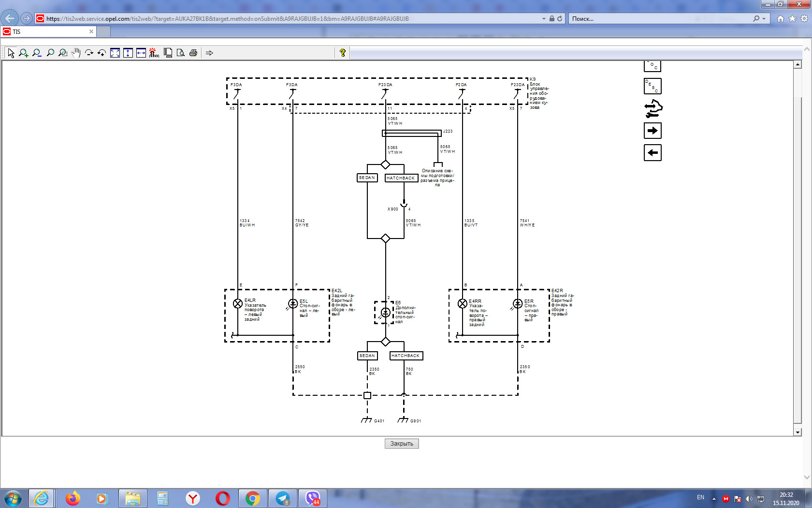Click the G901 ground label
Viewport: 812px width, 508px height.
point(416,421)
